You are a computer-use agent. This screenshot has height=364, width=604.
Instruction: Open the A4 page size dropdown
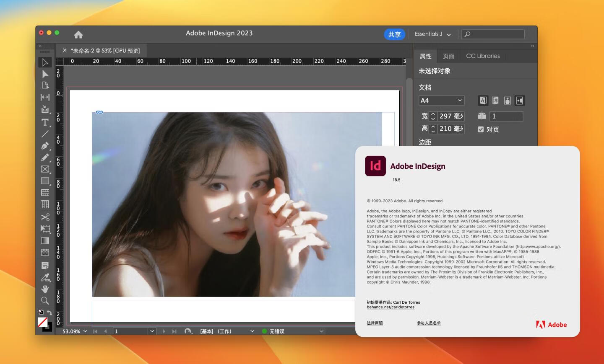coord(442,101)
